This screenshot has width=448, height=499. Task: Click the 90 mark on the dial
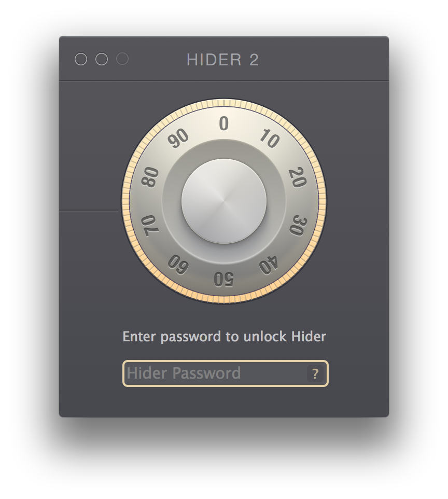click(x=178, y=138)
